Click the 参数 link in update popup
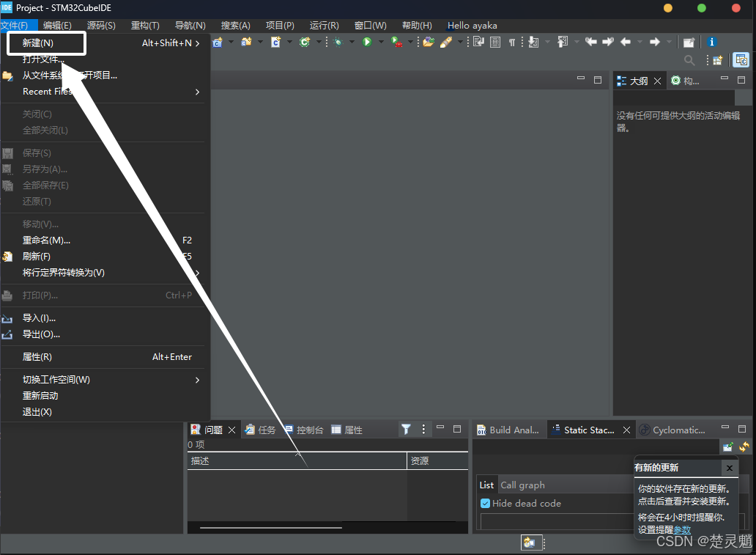This screenshot has height=555, width=756. (x=682, y=529)
